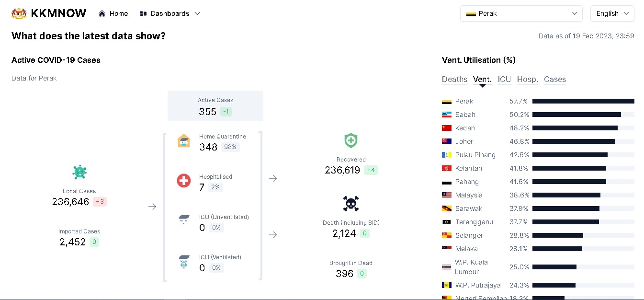
Task: Click the Perak ventilator utilisation bar
Action: pyautogui.click(x=583, y=101)
